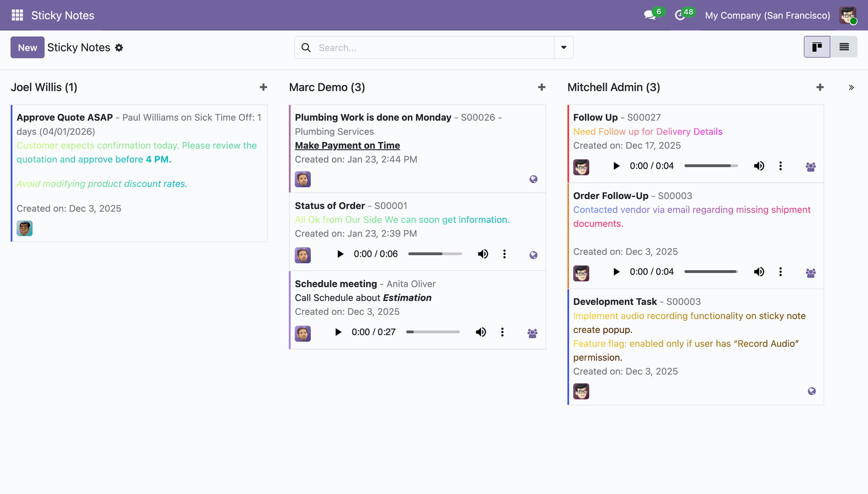This screenshot has width=868, height=494.
Task: Click the New button
Action: 28,47
